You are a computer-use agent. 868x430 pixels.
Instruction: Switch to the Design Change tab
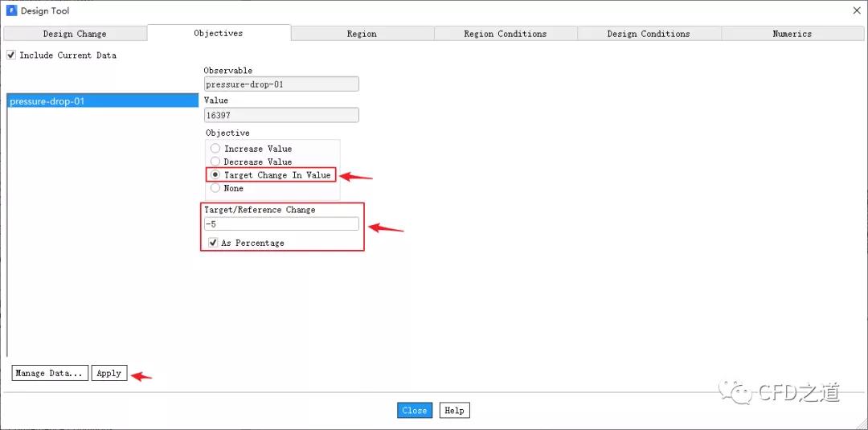(75, 34)
